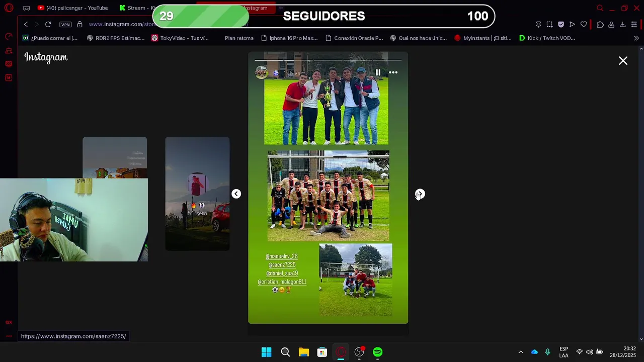Open the 'TokyVideo - Tus ví...' bookmark
Viewport: 644px width, 362px height.
(180, 38)
